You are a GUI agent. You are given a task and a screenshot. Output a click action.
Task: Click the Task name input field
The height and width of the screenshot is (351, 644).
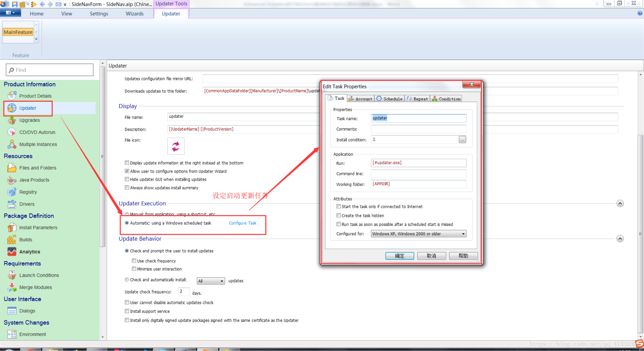418,118
